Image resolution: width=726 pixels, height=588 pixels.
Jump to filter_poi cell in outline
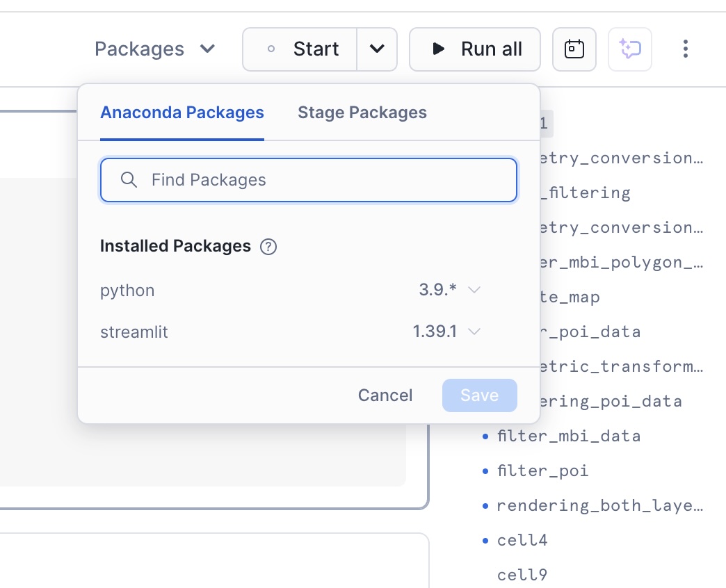(542, 471)
